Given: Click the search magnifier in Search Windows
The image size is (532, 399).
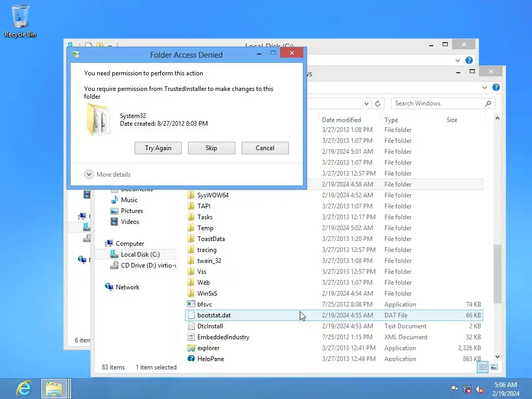Looking at the screenshot, I should pos(488,103).
